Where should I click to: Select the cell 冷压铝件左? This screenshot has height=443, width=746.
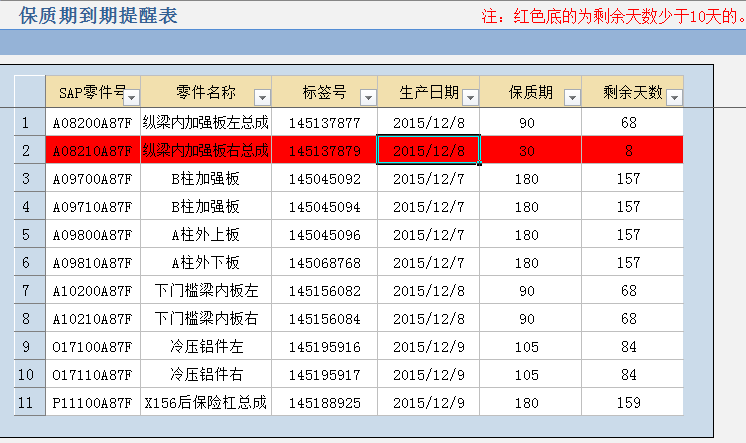point(205,347)
